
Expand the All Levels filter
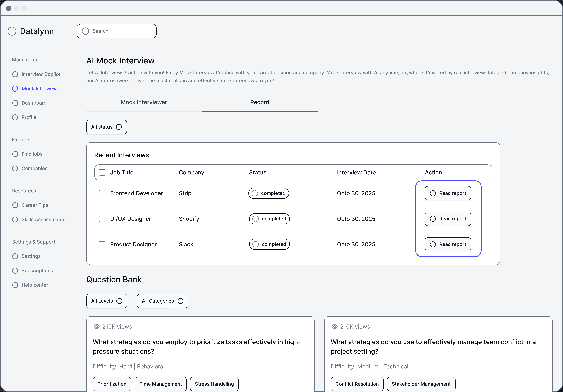point(107,301)
